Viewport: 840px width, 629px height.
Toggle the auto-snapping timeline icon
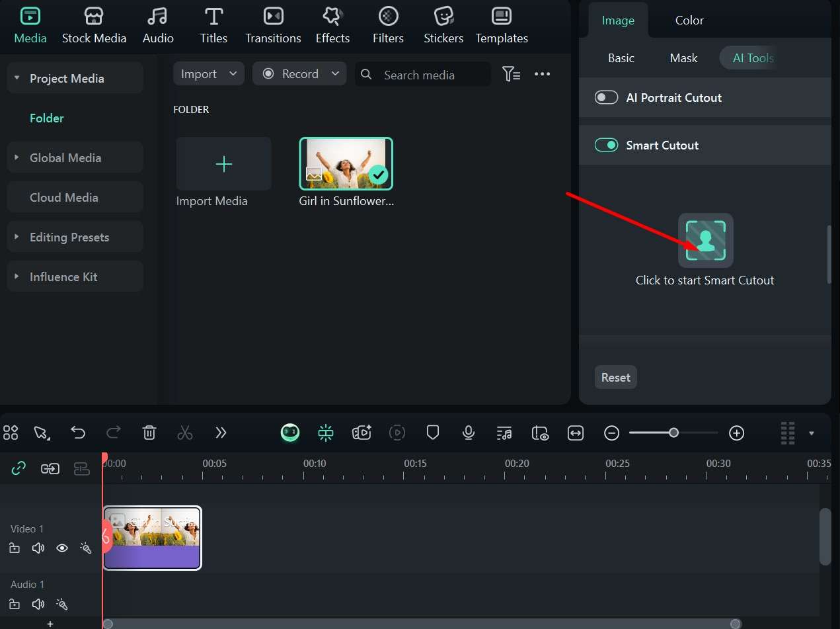[x=326, y=433]
